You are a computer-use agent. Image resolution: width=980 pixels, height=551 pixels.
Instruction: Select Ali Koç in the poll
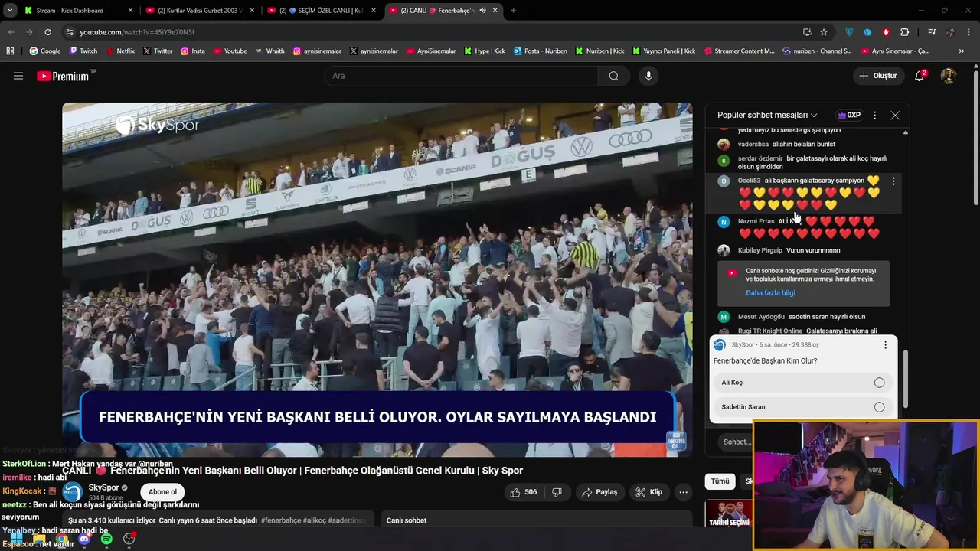click(802, 383)
